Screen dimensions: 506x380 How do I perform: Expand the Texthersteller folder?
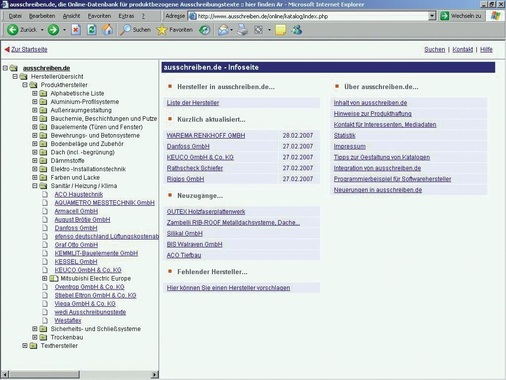[x=25, y=346]
